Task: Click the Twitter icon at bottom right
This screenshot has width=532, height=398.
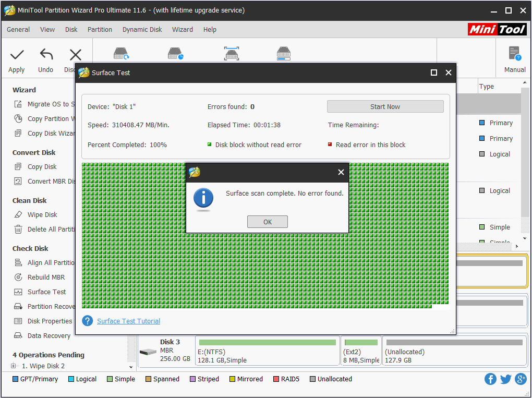Action: click(505, 379)
